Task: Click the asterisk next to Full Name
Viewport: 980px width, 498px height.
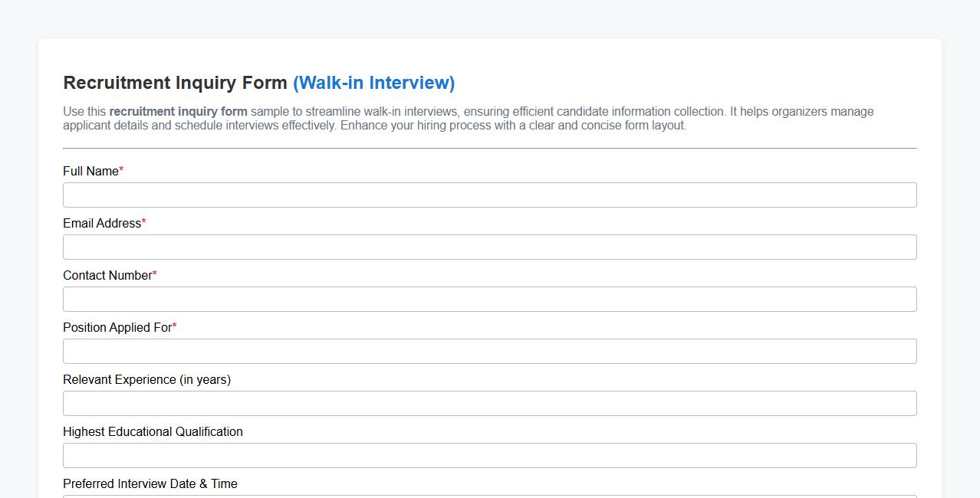Action: click(x=120, y=169)
